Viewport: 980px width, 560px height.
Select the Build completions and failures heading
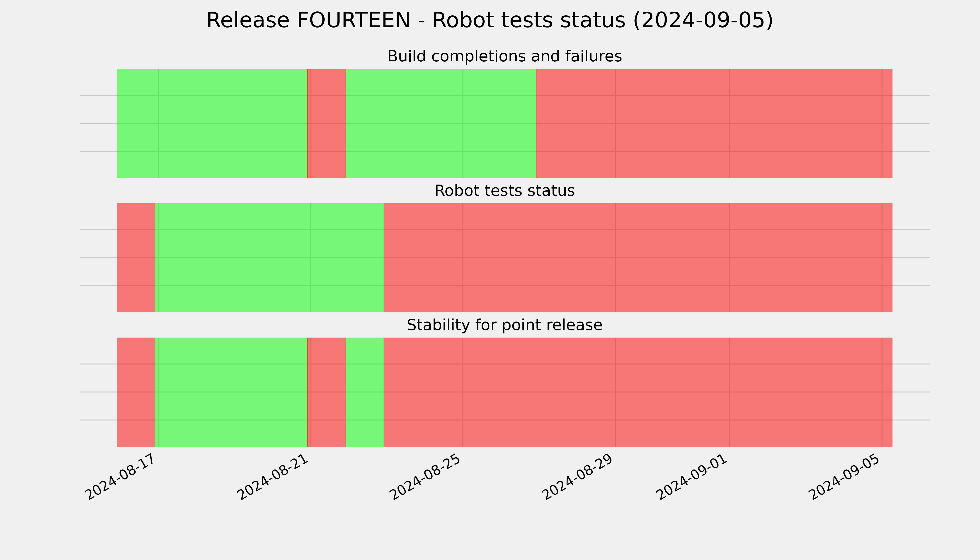504,56
